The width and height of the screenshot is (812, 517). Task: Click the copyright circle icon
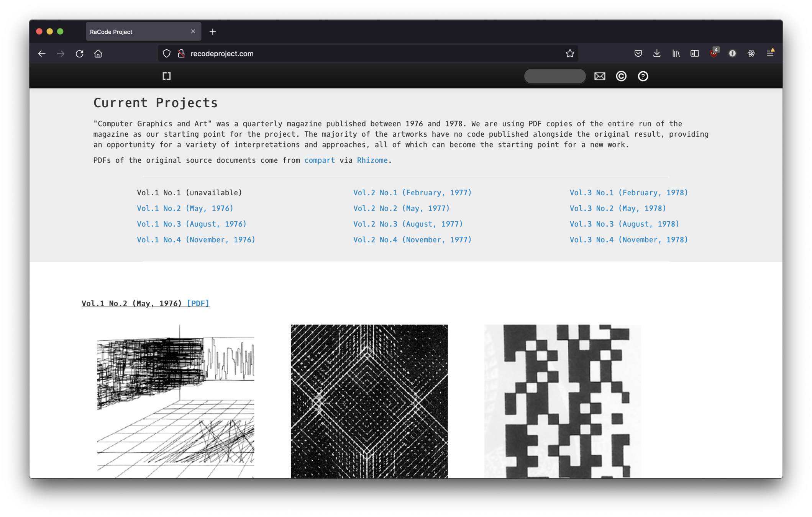621,76
